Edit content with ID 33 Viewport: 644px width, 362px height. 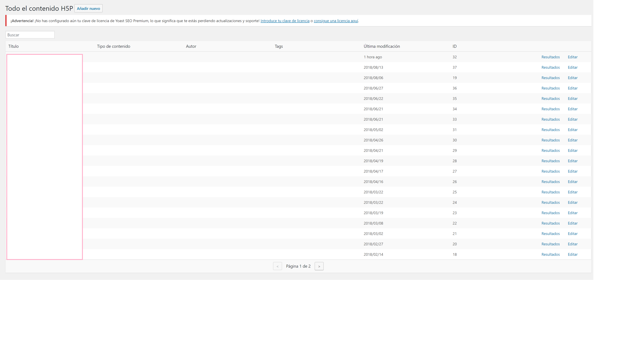pos(573,119)
